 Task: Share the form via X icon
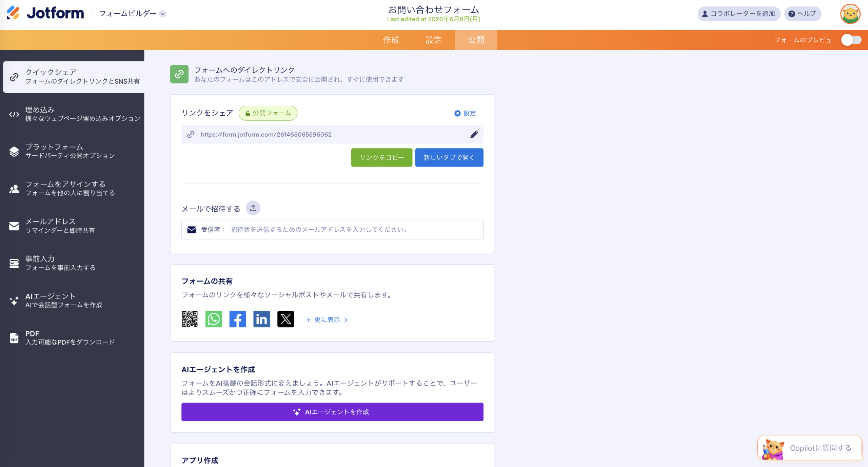(286, 319)
